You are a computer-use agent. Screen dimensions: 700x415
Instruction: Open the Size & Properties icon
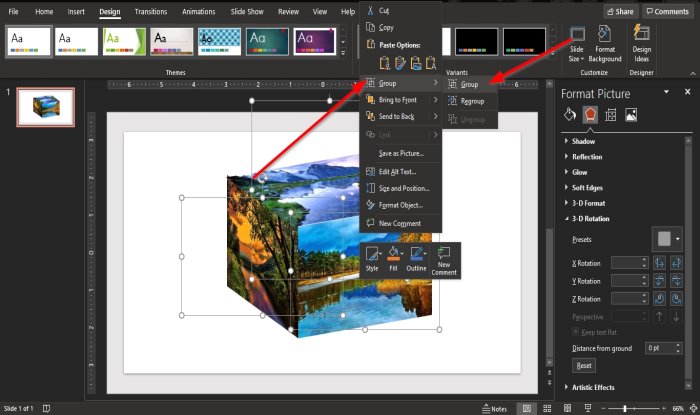tap(610, 115)
